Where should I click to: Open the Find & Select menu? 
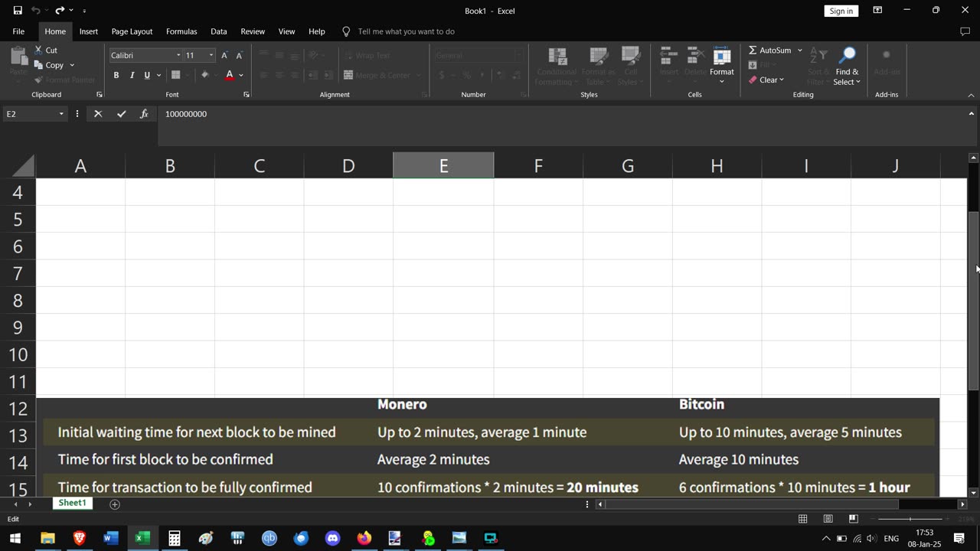pos(847,66)
